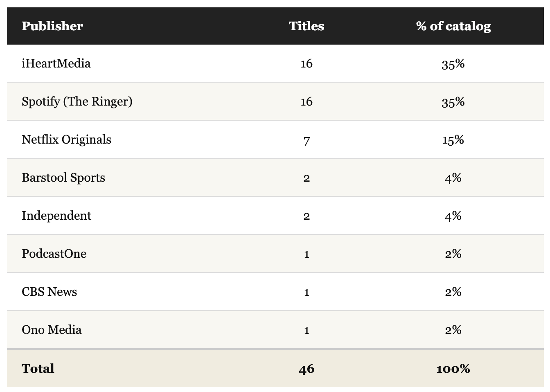This screenshot has height=392, width=550.
Task: Select Spotify (The Ringer) titles count 16
Action: tap(307, 102)
